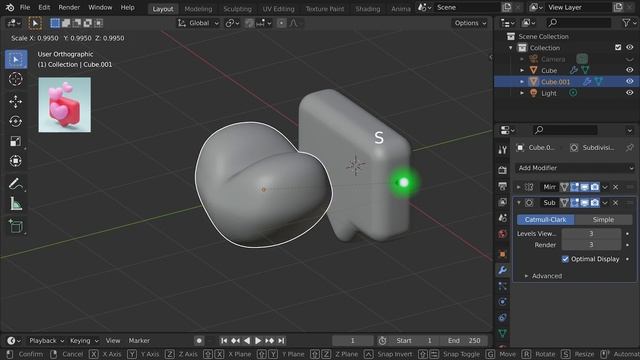Open the Global transform orientation dropdown
Screen dimensions: 640x360
(x=199, y=23)
